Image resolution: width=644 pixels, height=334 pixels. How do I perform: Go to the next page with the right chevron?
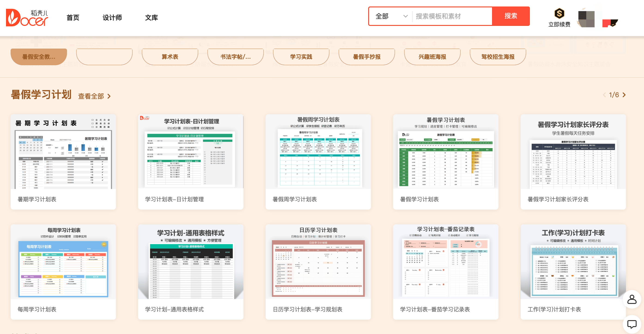624,95
